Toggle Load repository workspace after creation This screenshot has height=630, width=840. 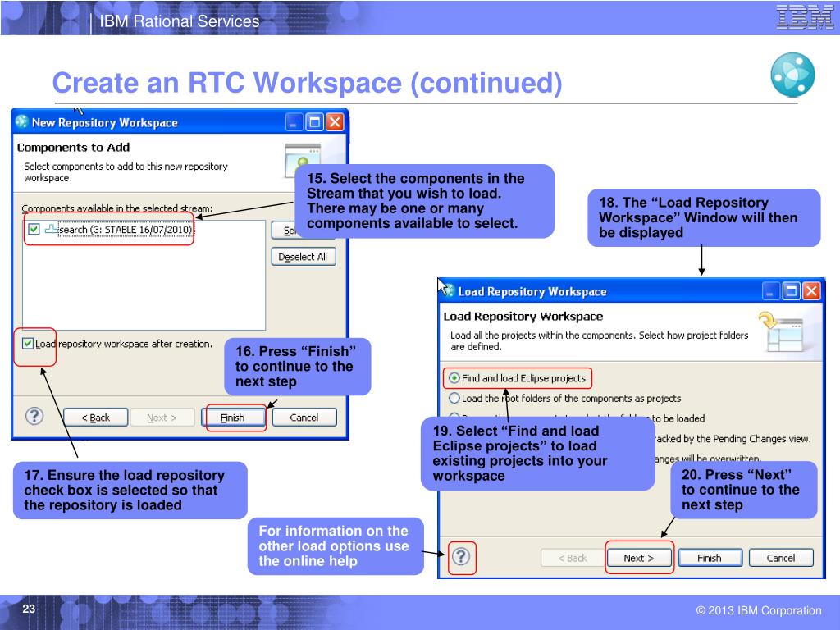coord(28,344)
